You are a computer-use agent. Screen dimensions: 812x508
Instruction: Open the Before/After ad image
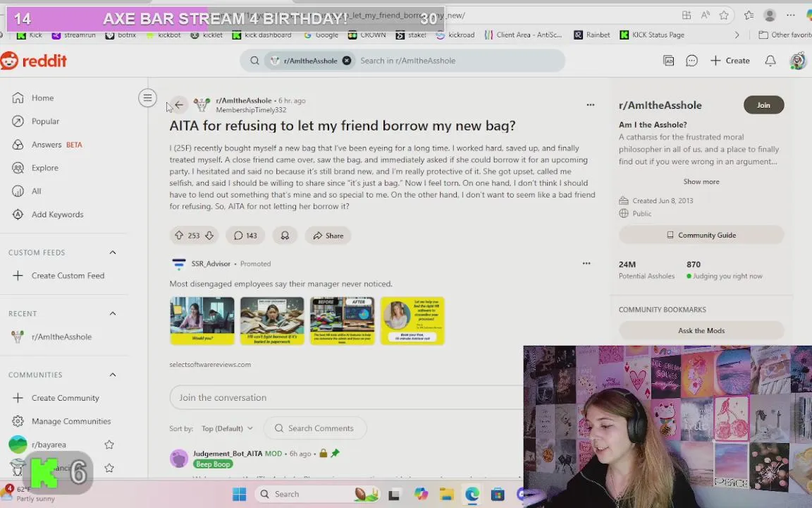343,321
